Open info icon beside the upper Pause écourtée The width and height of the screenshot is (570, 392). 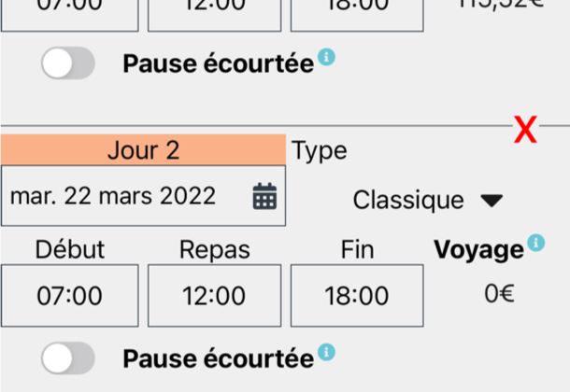(326, 57)
